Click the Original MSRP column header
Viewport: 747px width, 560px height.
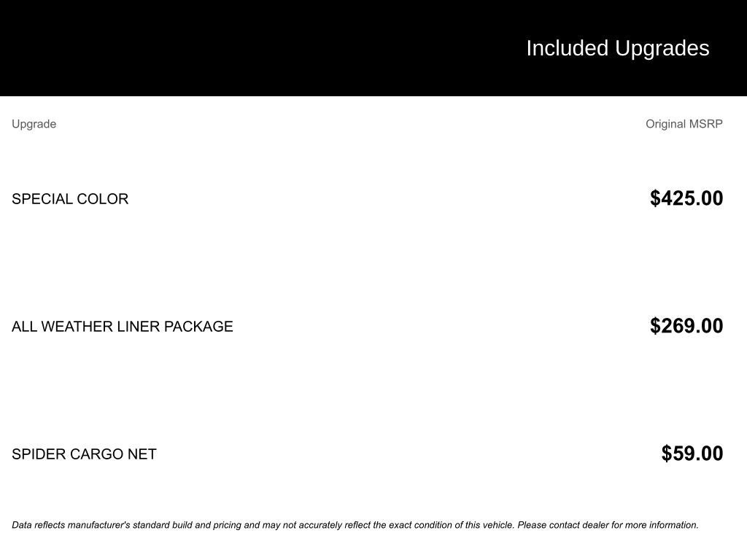pyautogui.click(x=684, y=124)
